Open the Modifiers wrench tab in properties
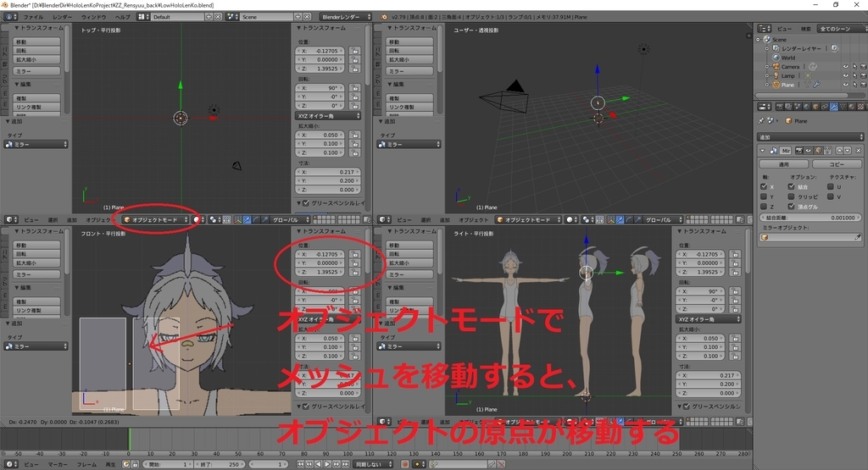Screen dimensions: 868x470 pyautogui.click(x=834, y=106)
